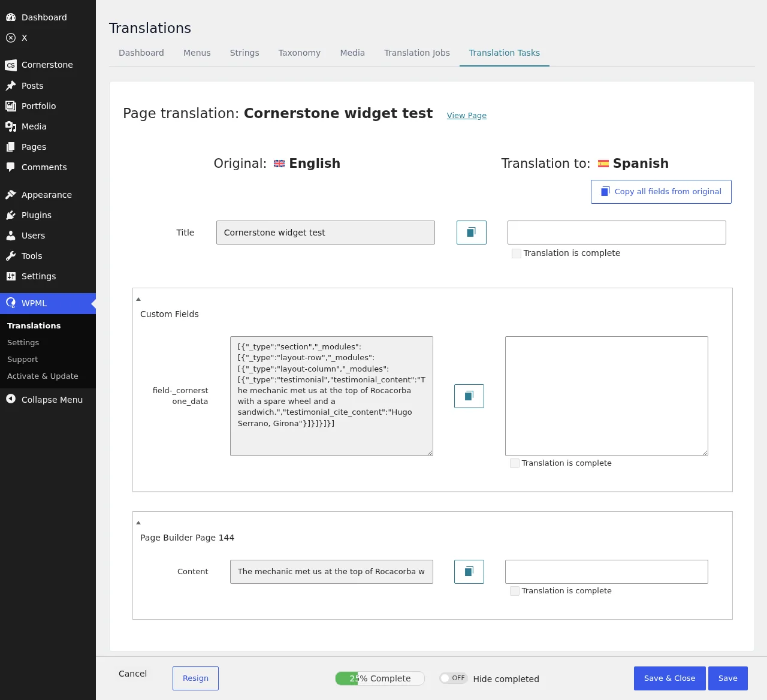This screenshot has width=767, height=700.
Task: Click the Spanish custom field textarea
Action: coord(606,396)
